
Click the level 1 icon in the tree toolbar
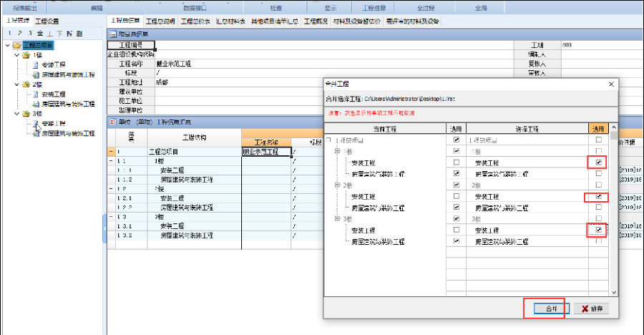point(9,34)
